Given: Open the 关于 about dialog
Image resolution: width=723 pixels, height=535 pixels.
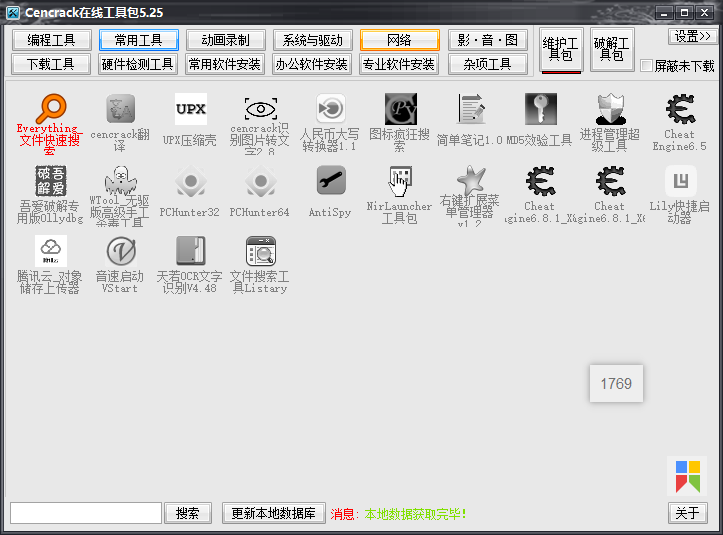Looking at the screenshot, I should [687, 513].
